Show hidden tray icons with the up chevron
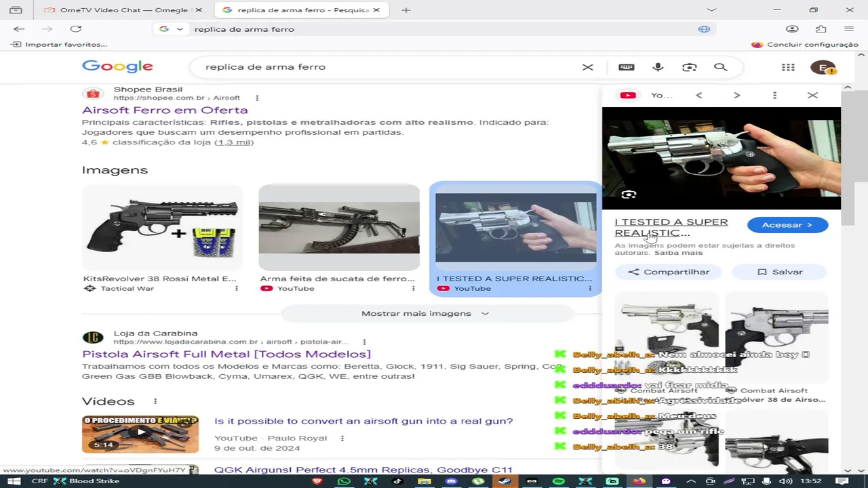This screenshot has height=488, width=868. click(x=691, y=481)
